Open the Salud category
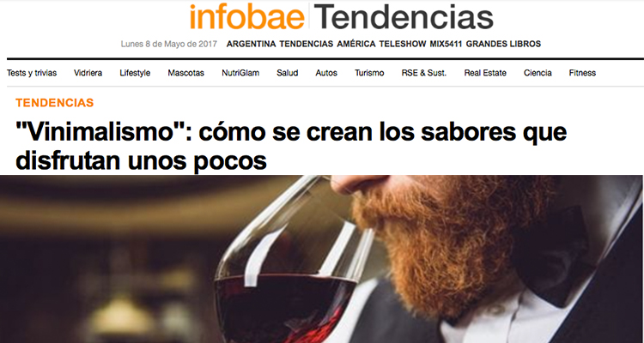644x343 pixels. [x=287, y=73]
